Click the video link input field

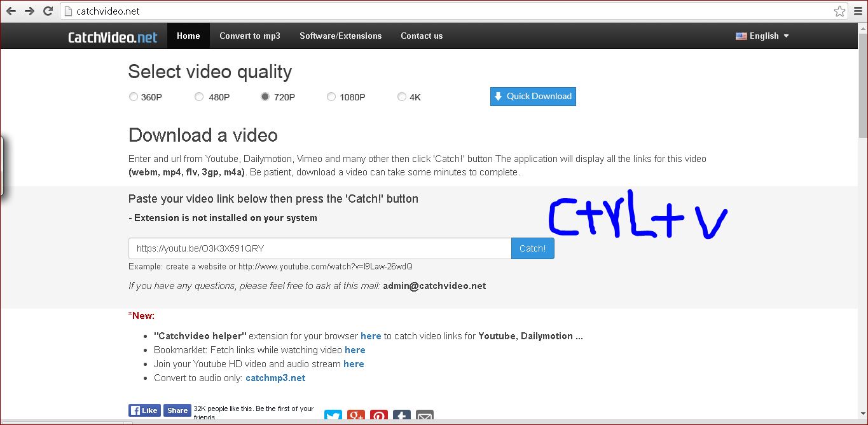[319, 248]
